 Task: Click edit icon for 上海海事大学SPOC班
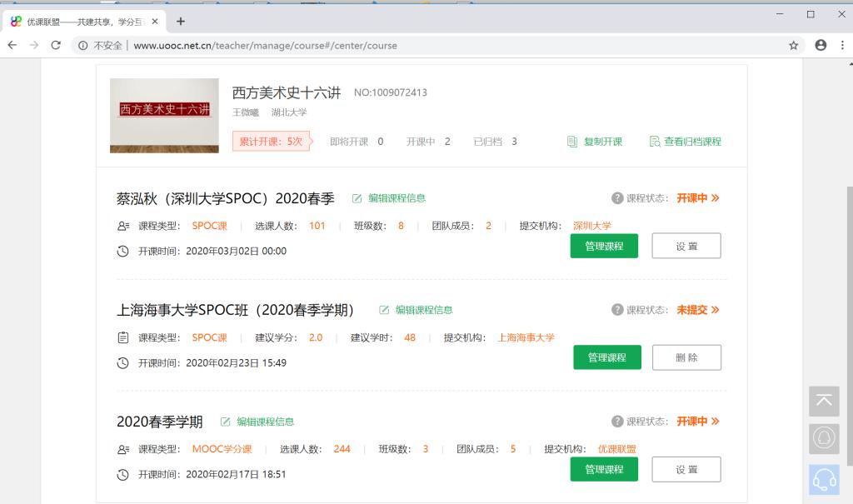pyautogui.click(x=384, y=310)
